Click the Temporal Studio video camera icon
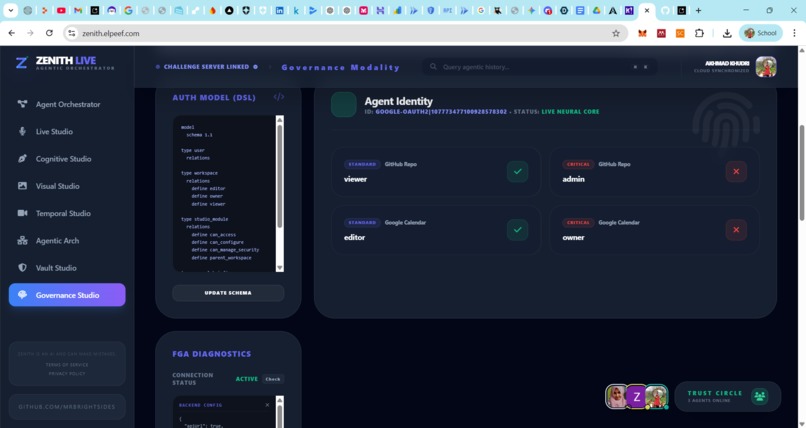806x428 pixels. [x=22, y=213]
